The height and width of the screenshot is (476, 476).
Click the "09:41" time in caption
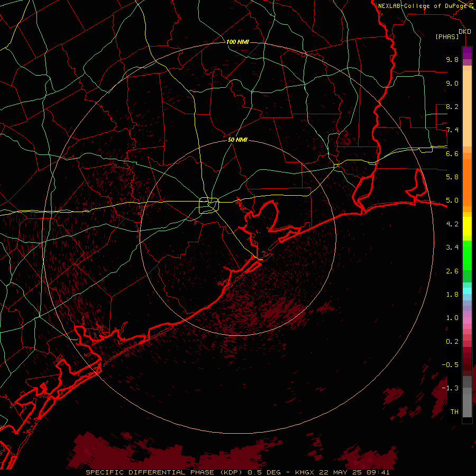[379, 472]
